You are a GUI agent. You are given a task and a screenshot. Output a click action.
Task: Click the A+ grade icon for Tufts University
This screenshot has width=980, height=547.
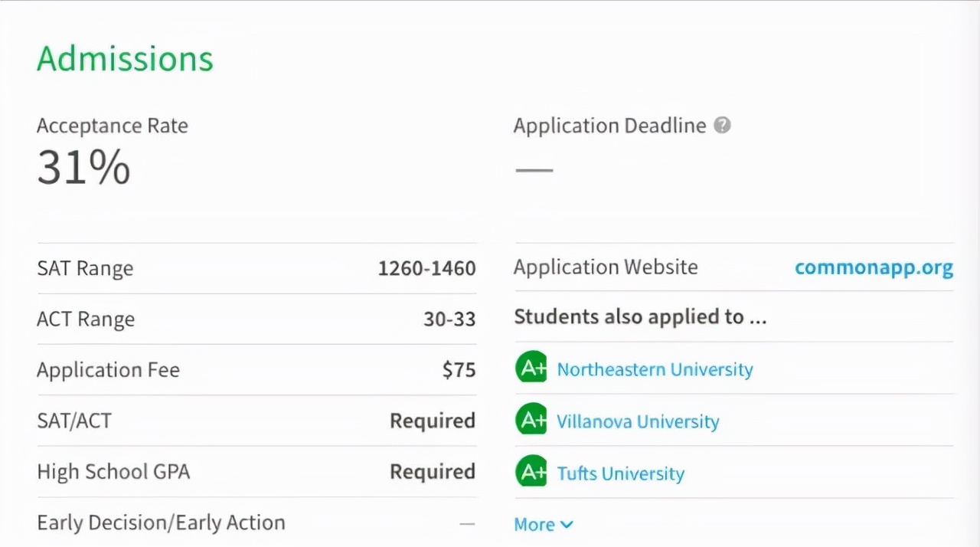[x=531, y=472]
